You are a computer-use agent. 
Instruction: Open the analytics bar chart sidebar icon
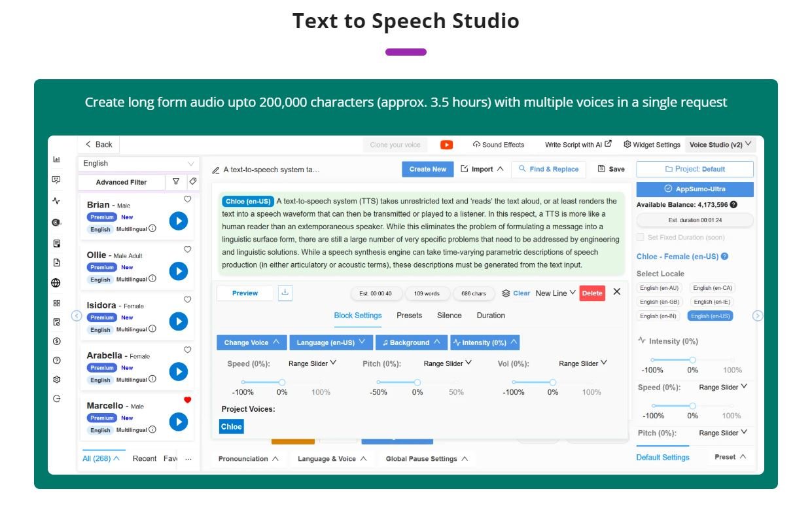click(56, 159)
